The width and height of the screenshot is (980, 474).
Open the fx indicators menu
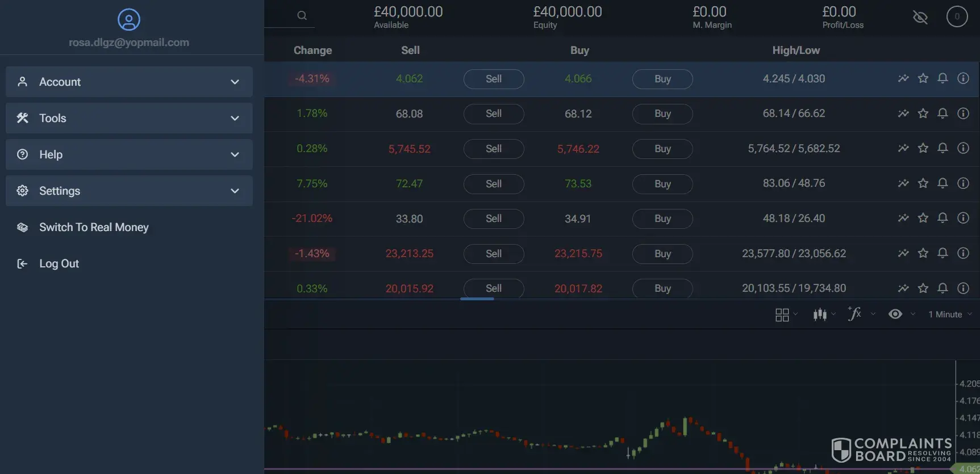coord(855,314)
